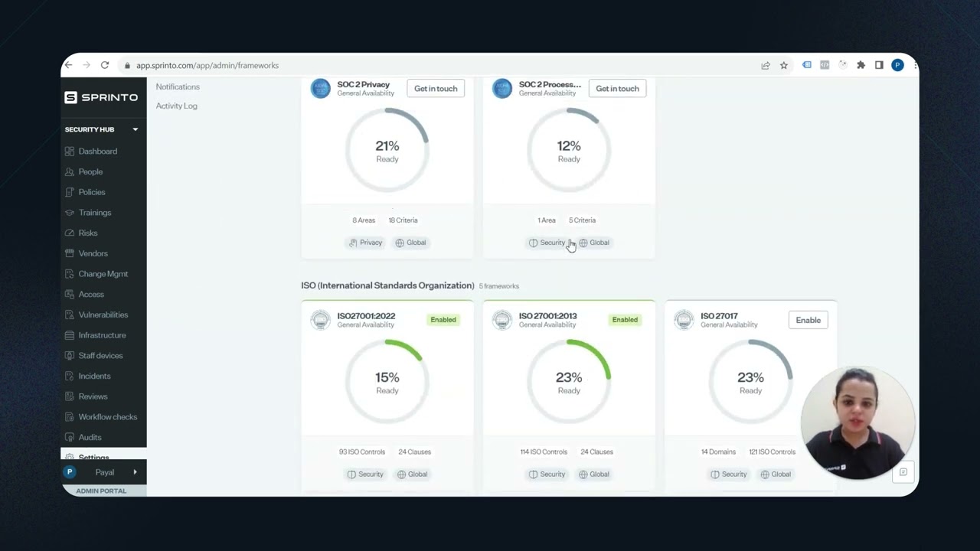Click the 12% Ready progress ring
This screenshot has width=980, height=551.
click(x=569, y=150)
